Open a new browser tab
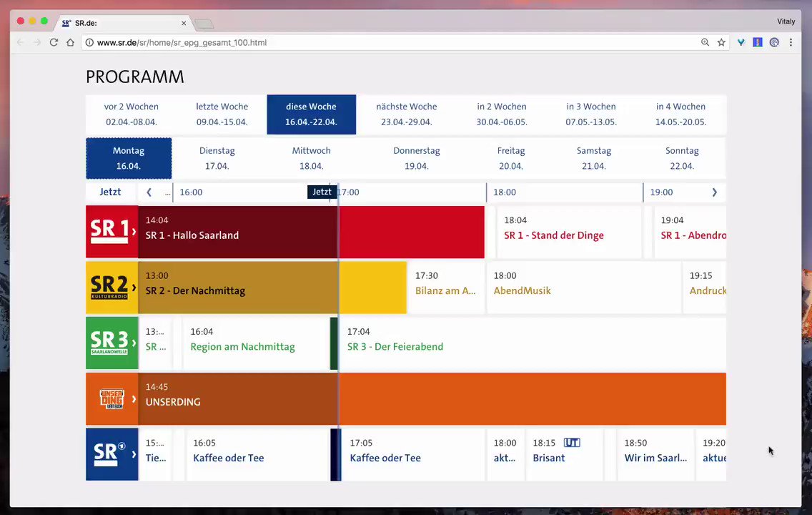This screenshot has height=515, width=812. pos(204,24)
